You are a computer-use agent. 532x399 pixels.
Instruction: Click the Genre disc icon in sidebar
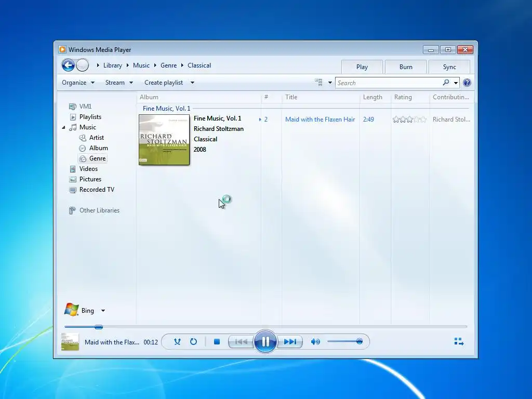[x=83, y=158]
